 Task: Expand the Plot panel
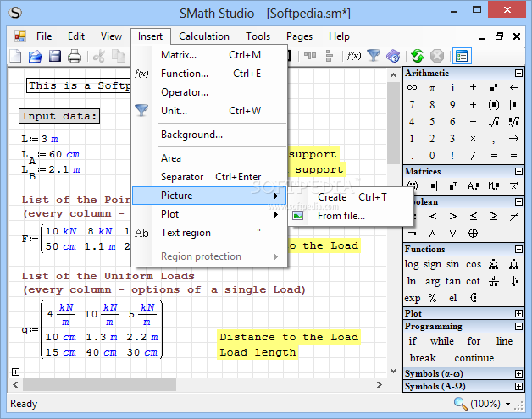518,313
